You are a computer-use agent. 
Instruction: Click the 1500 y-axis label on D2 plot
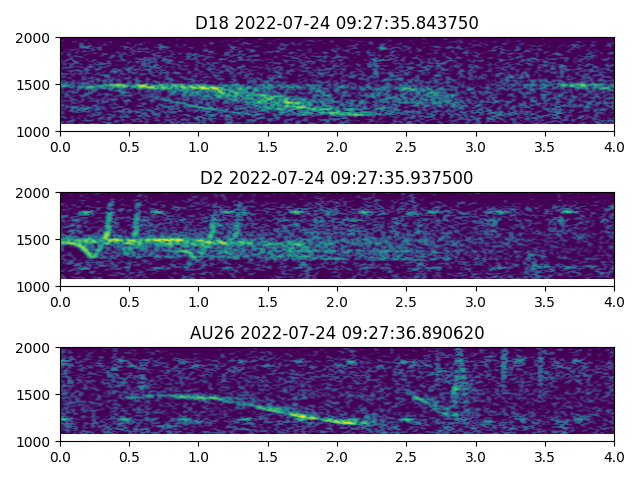(35, 240)
